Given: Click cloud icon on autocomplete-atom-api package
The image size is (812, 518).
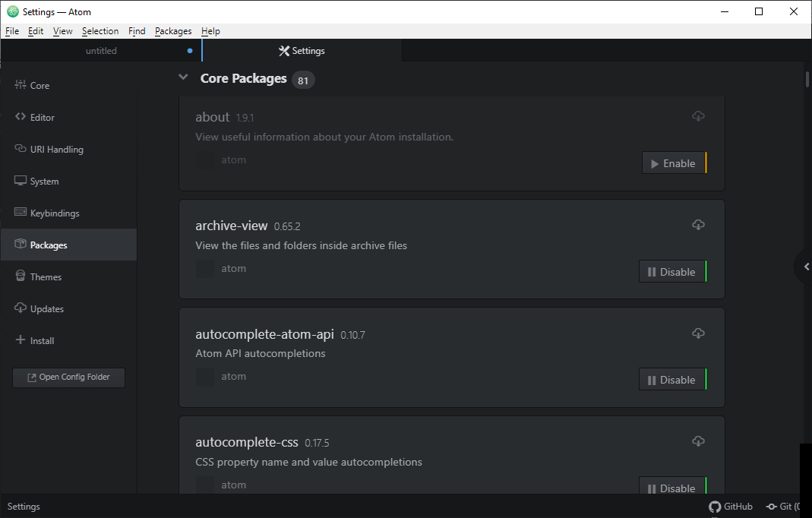Looking at the screenshot, I should point(698,333).
